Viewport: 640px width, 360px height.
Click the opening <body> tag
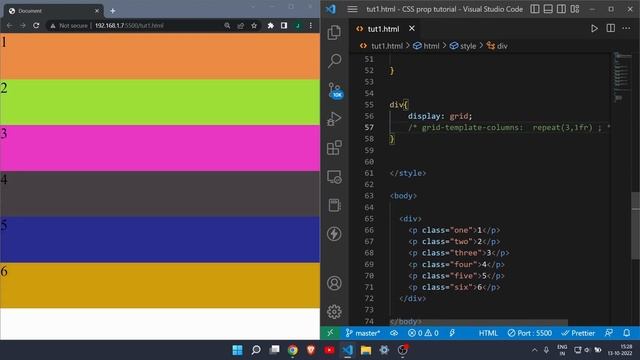tap(403, 196)
